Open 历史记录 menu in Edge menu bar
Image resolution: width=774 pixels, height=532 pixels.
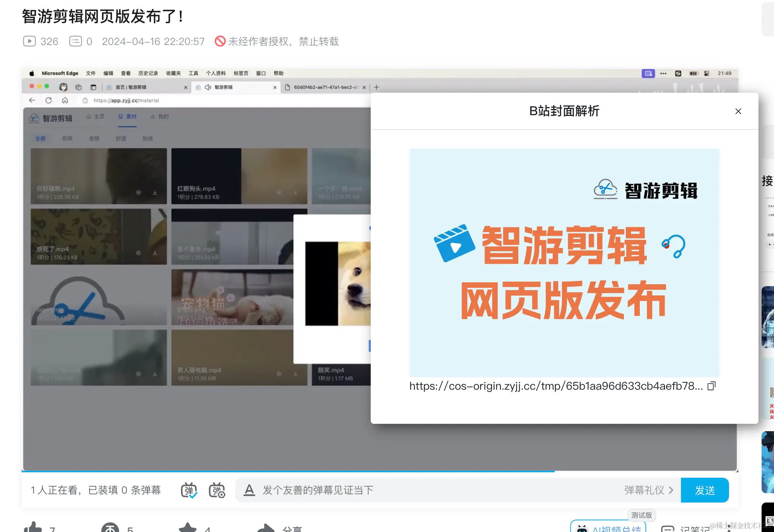pos(148,73)
